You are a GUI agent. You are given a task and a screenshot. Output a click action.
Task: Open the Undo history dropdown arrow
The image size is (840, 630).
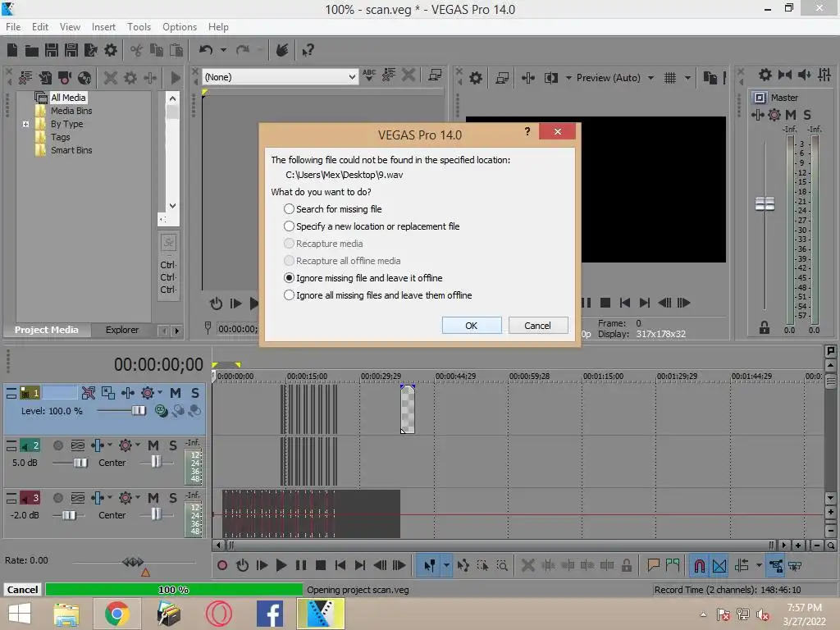point(223,50)
